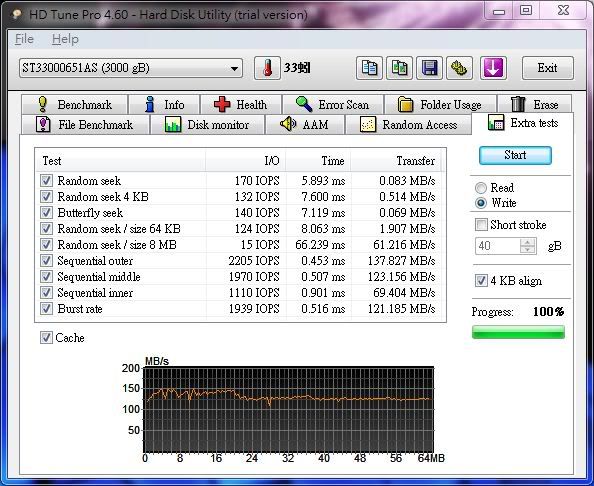The image size is (594, 486).
Task: Click the 137.827 MB/s transfer value
Action: point(401,261)
